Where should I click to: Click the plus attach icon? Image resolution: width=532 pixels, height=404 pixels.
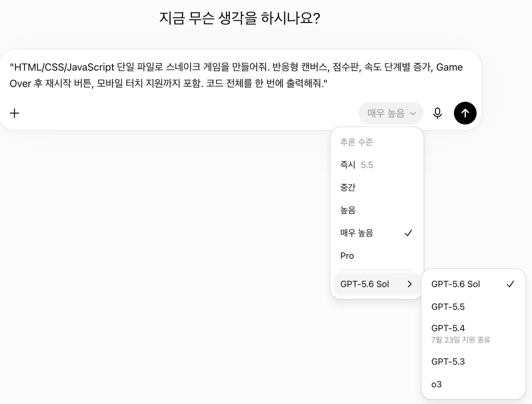tap(14, 113)
